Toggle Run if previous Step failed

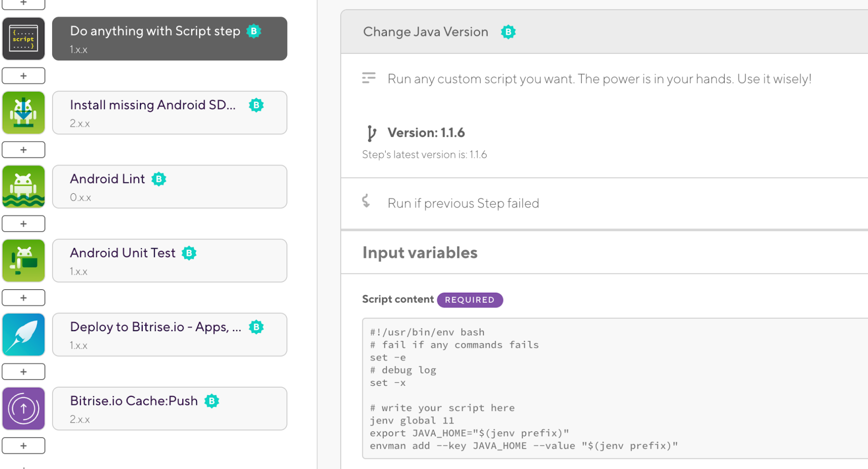coord(463,204)
